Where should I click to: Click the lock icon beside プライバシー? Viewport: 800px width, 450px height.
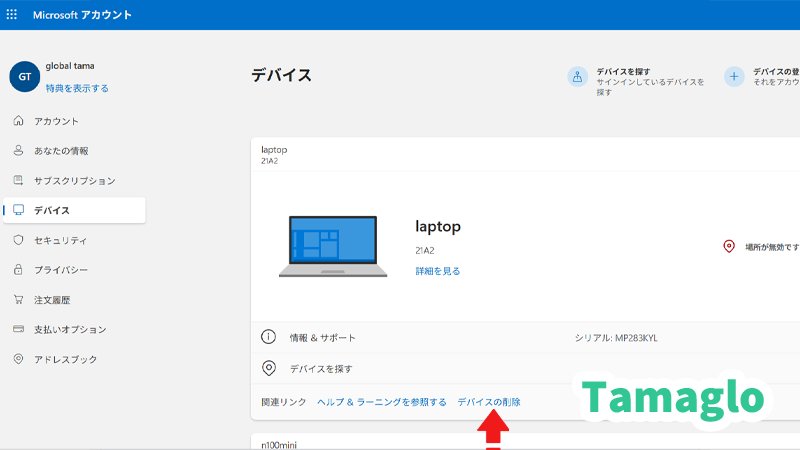18,270
